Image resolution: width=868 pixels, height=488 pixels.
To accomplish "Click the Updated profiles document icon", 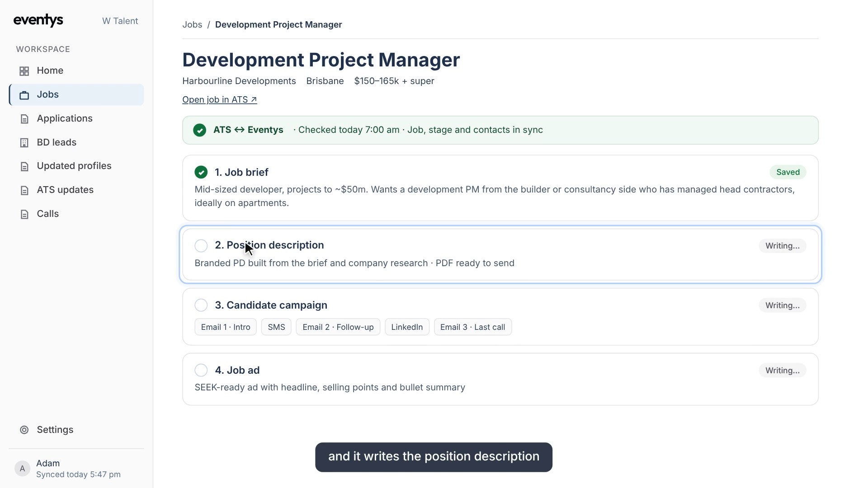I will (24, 166).
